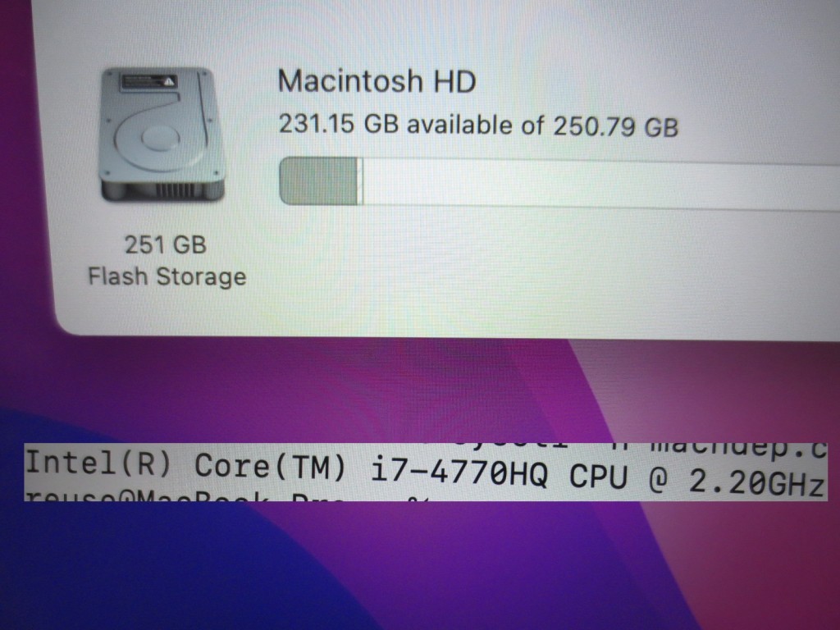Click the "i7-4770HQ" processor model text
Viewport: 840px width, 630px height.
tap(459, 473)
